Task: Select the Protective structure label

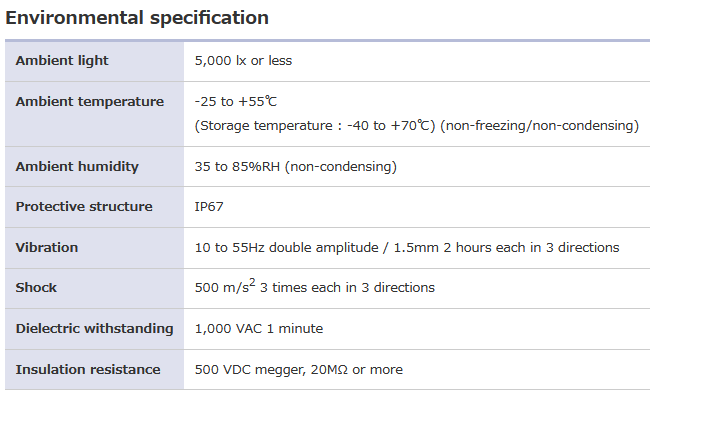Action: (84, 207)
